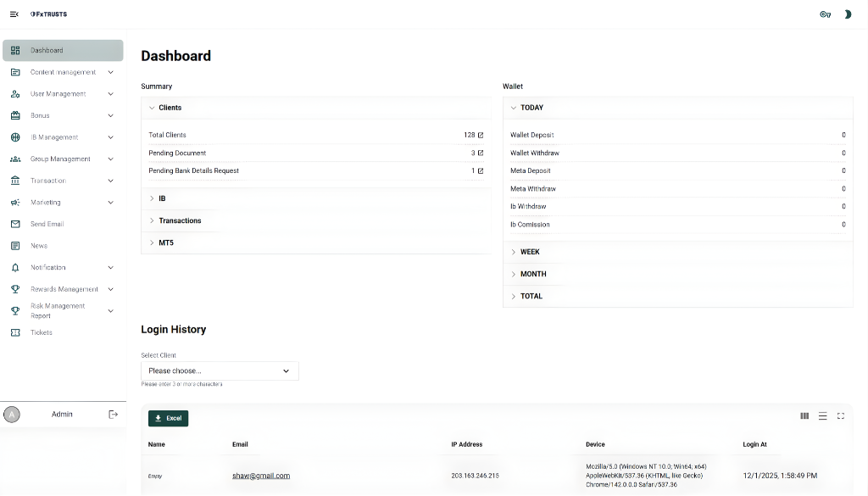
Task: Open the Transaction menu in sidebar
Action: pos(14,180)
